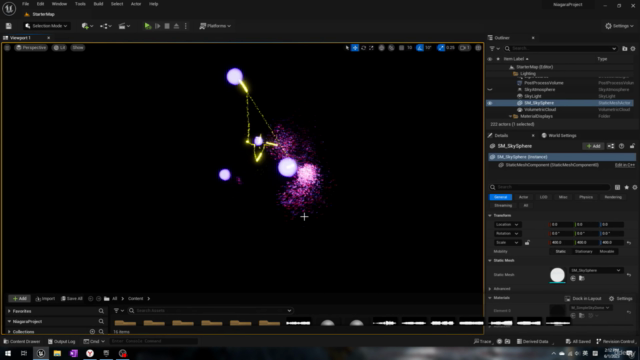
Task: Open the File menu
Action: pyautogui.click(x=25, y=4)
